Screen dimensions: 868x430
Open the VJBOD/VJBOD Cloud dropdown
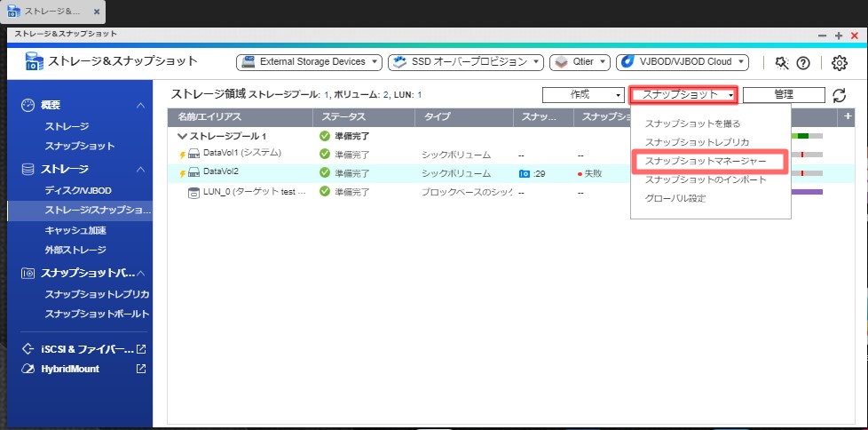pos(682,62)
